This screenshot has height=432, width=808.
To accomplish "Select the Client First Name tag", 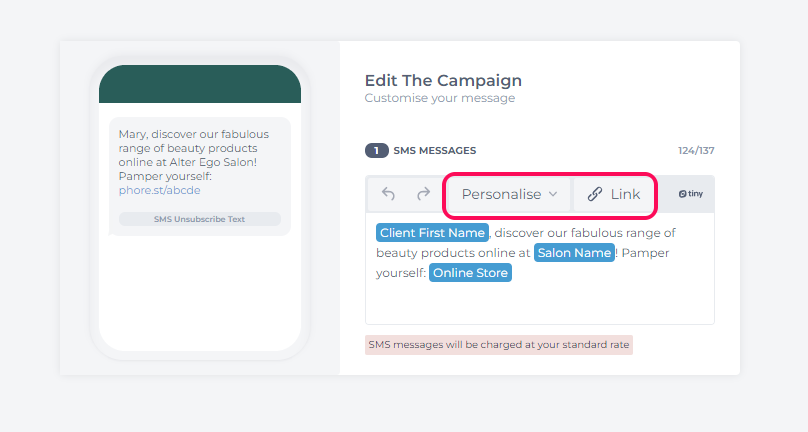I will coord(432,233).
